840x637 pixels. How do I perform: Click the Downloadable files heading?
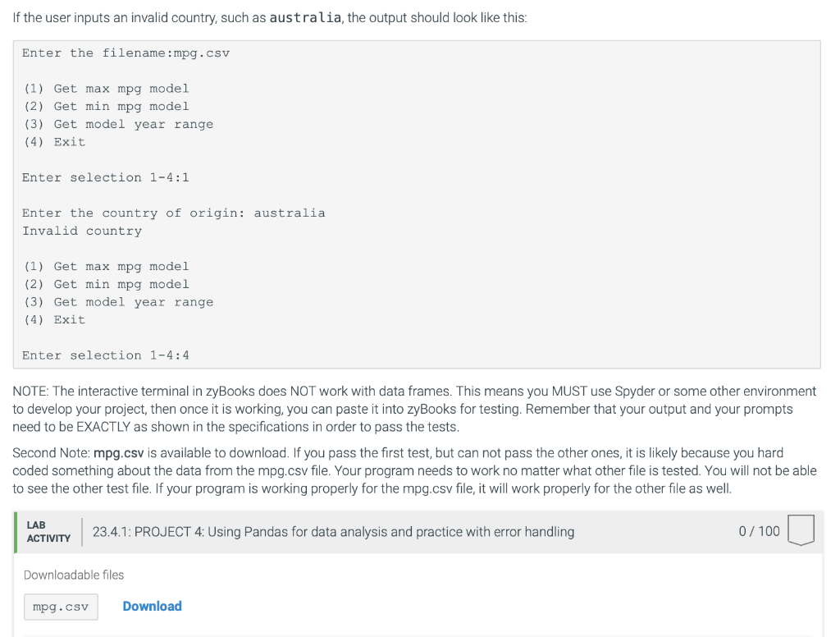74,575
